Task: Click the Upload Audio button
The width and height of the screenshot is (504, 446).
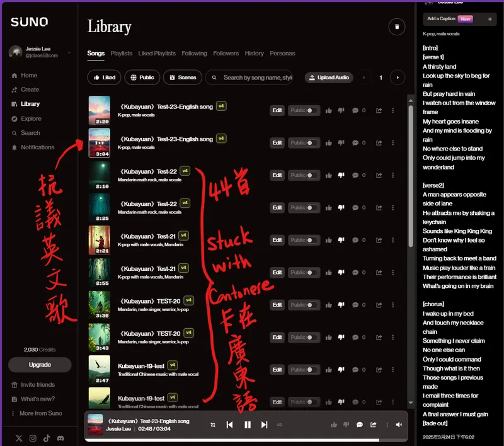Action: (329, 77)
